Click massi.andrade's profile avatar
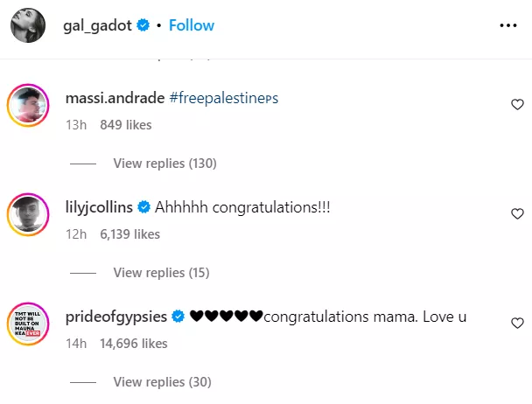This screenshot has height=404, width=532. point(28,107)
